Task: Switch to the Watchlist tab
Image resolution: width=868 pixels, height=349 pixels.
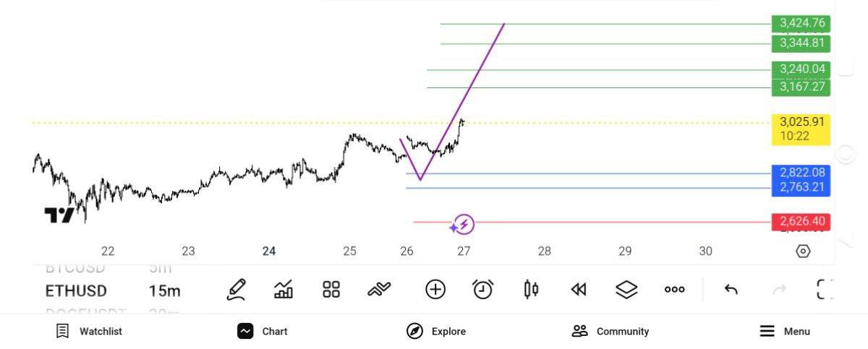Action: 90,331
